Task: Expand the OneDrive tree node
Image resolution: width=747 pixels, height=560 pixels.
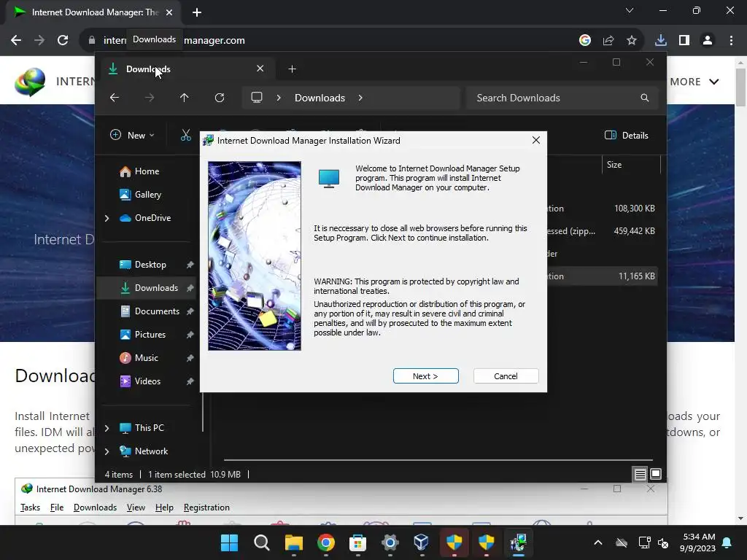Action: tap(107, 218)
